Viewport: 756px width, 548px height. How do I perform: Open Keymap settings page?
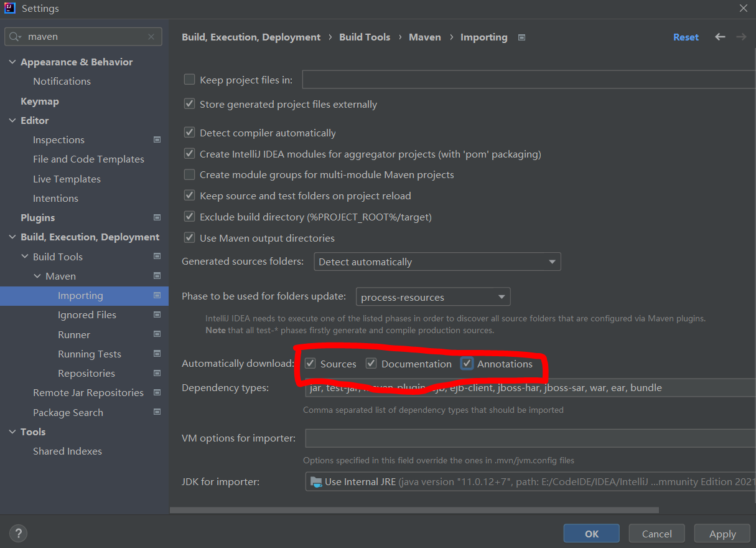pos(40,101)
